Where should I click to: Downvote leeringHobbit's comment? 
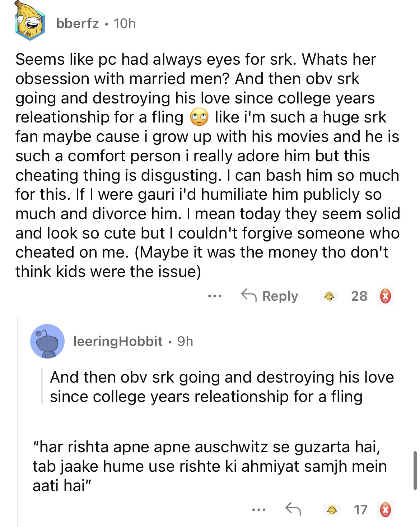[385, 510]
